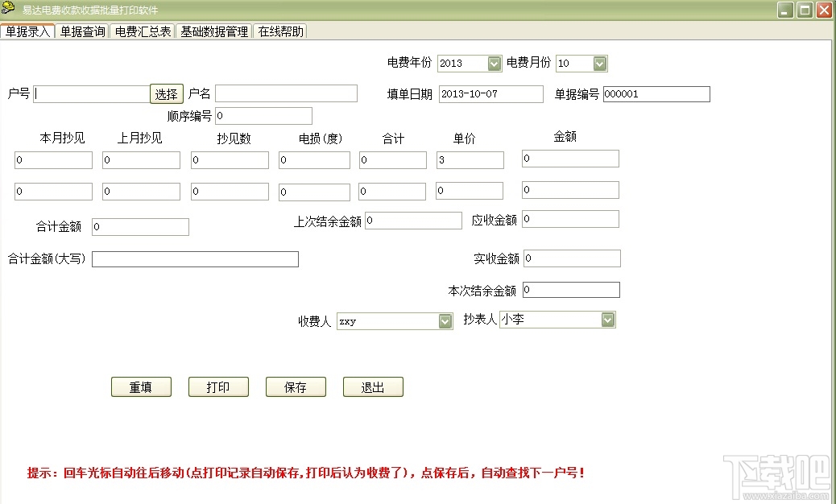Click the 打印 button
Image resolution: width=836 pixels, height=504 pixels.
[218, 387]
